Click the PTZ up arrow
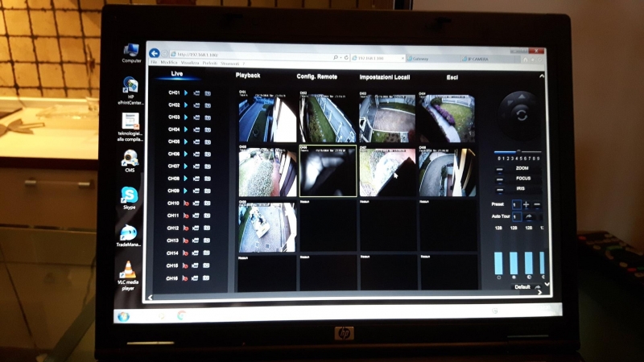The height and width of the screenshot is (362, 644). [522, 97]
